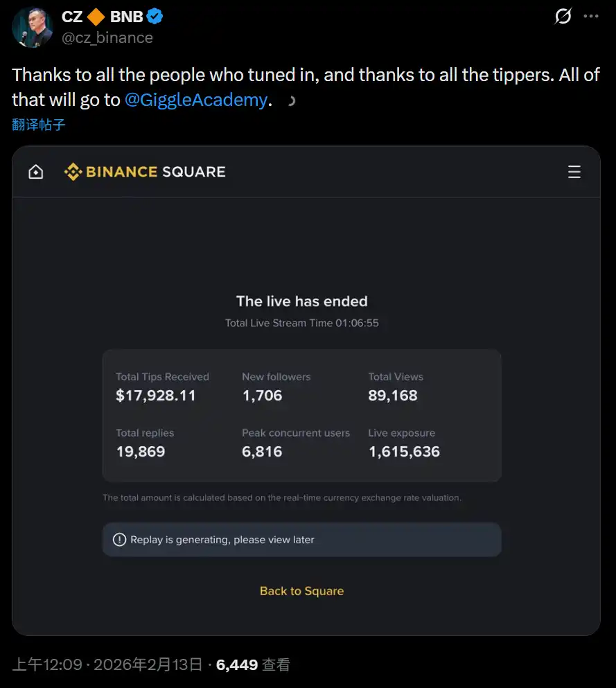Open the three-dot more options menu
The image size is (616, 688).
[x=591, y=17]
